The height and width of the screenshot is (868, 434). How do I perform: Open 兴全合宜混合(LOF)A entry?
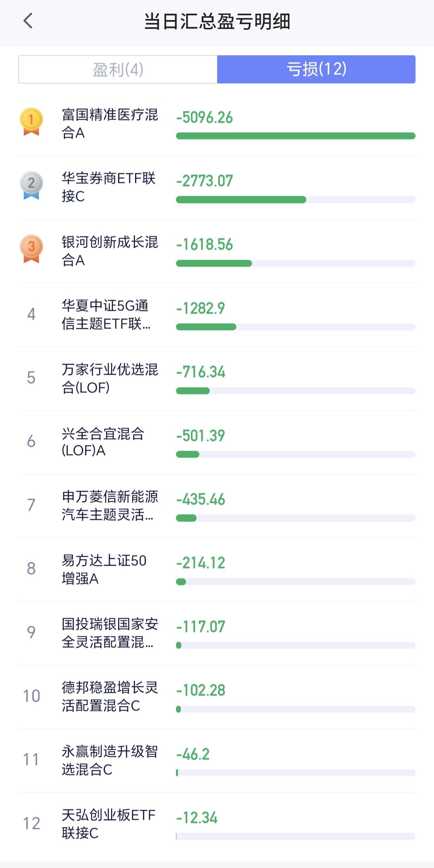[217, 442]
